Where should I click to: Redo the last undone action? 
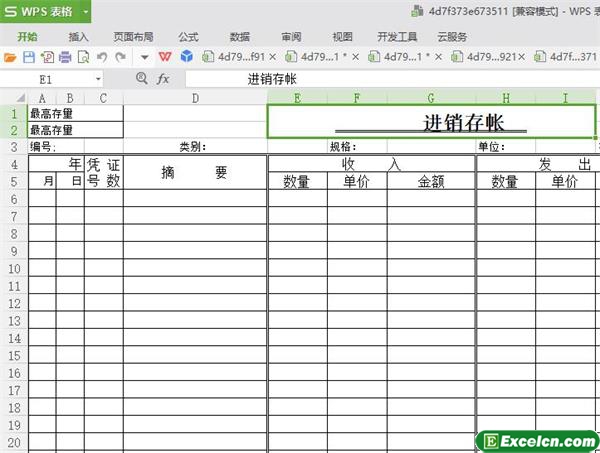(121, 57)
